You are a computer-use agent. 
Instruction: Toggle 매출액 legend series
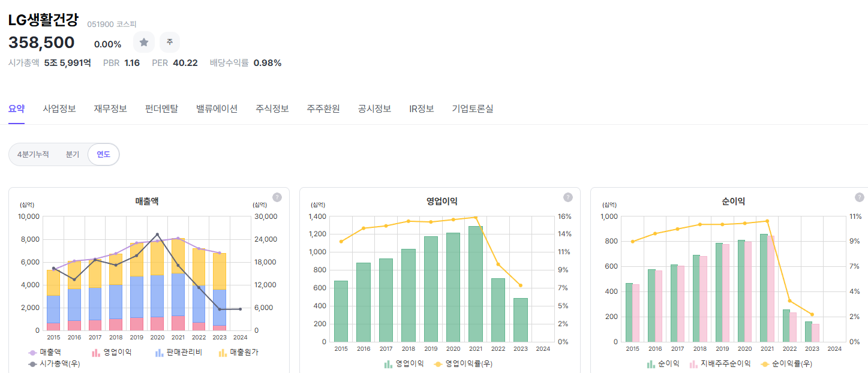click(x=44, y=353)
